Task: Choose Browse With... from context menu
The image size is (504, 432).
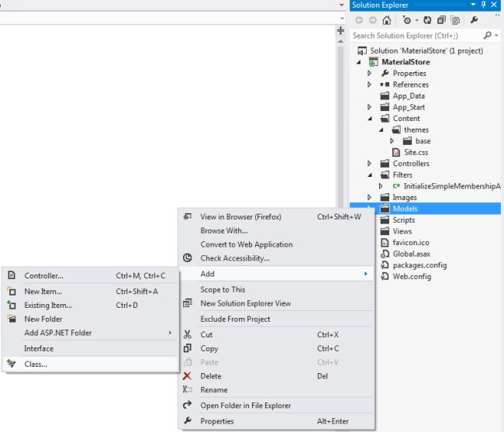Action: (277, 231)
